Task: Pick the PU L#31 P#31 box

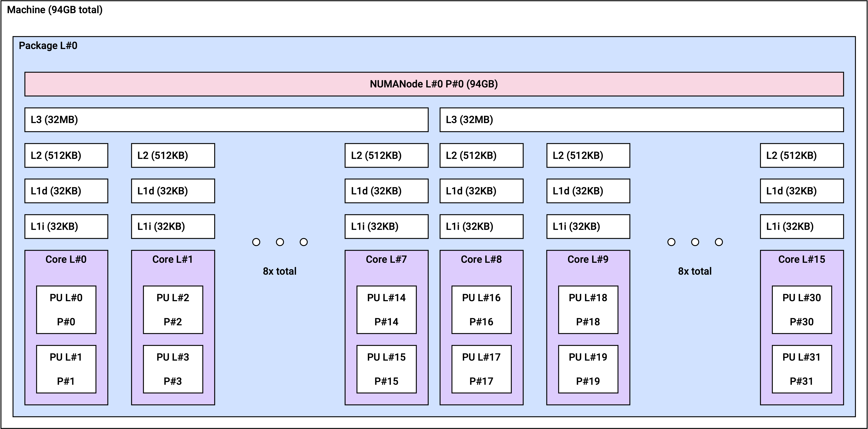Action: [802, 369]
